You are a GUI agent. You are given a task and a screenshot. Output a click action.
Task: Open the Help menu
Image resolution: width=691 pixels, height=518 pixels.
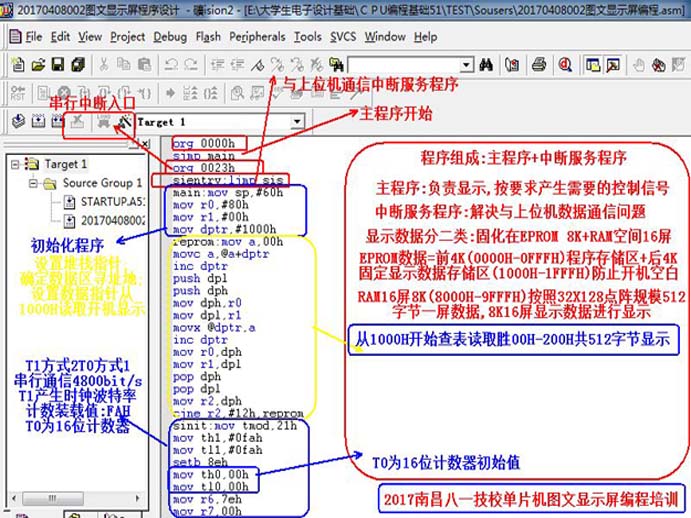[425, 37]
